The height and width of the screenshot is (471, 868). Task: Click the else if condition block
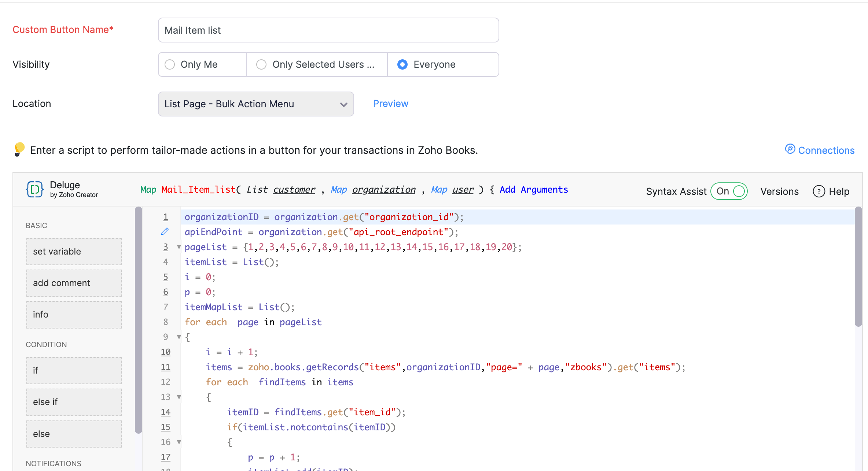tap(74, 402)
